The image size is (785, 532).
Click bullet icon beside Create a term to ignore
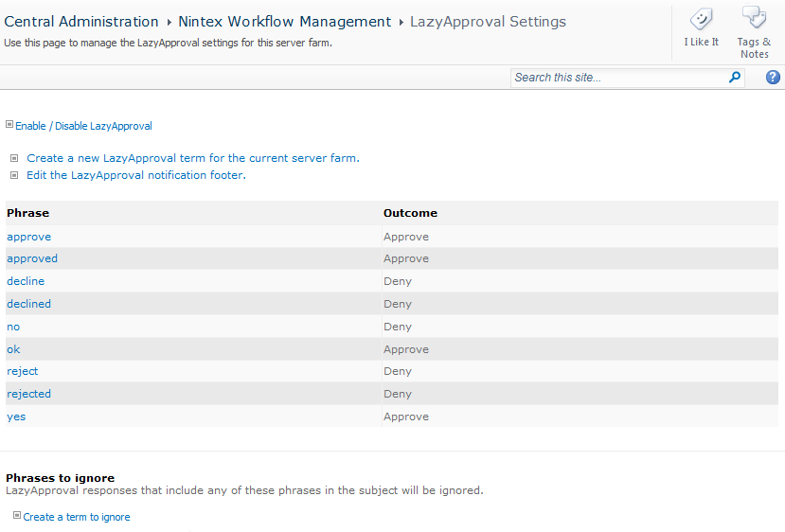17,515
